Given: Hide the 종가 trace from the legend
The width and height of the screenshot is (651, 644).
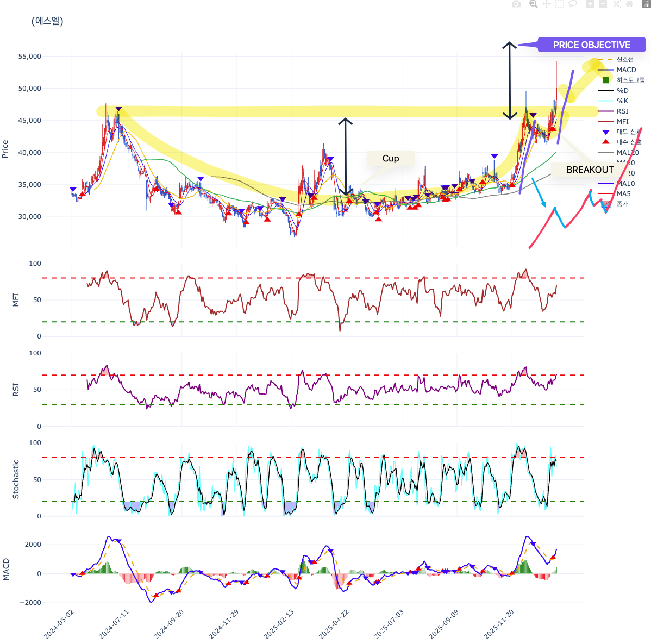Looking at the screenshot, I should click(622, 204).
